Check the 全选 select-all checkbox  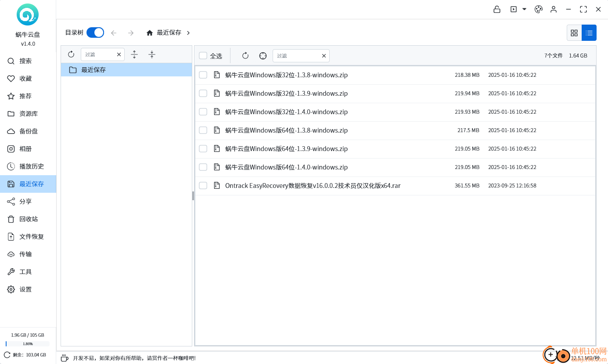click(x=203, y=56)
